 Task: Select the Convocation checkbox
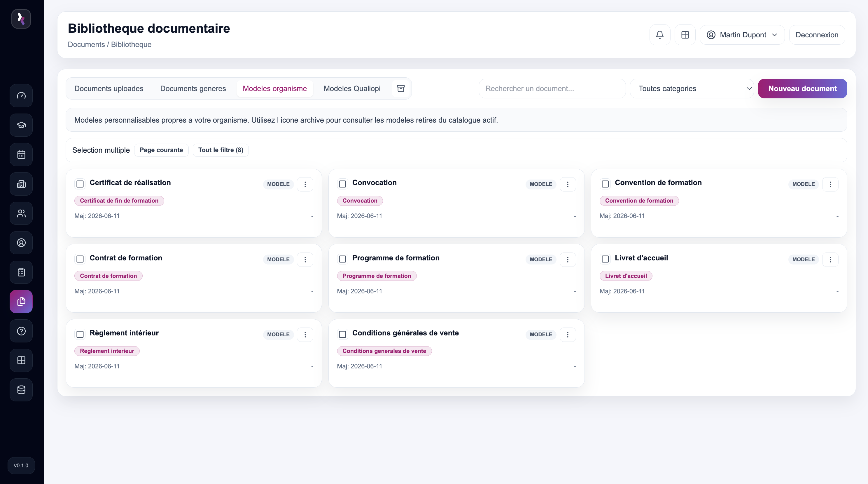click(342, 184)
